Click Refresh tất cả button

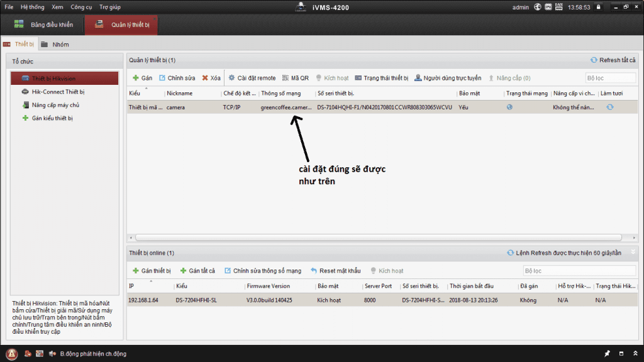613,60
